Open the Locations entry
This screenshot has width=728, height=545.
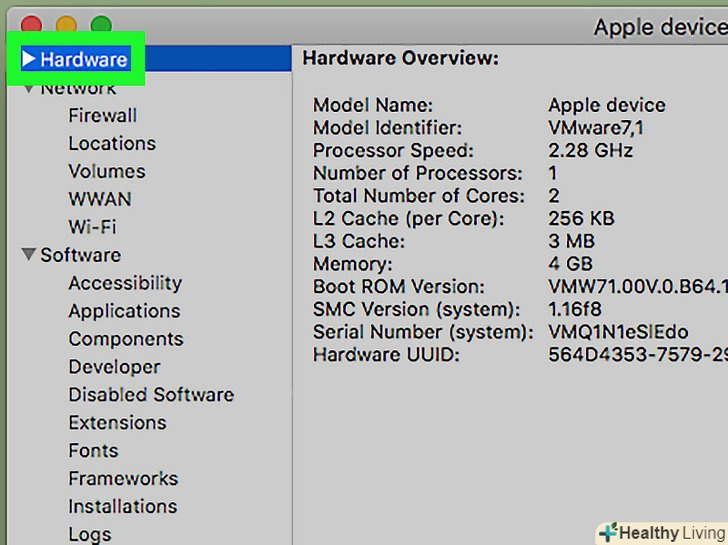tap(112, 144)
